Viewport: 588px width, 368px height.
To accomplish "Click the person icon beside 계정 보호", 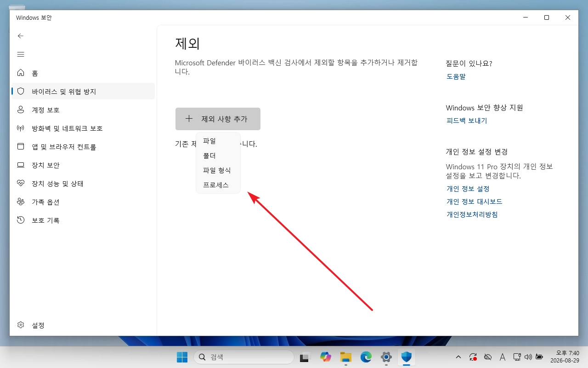I will pyautogui.click(x=20, y=109).
